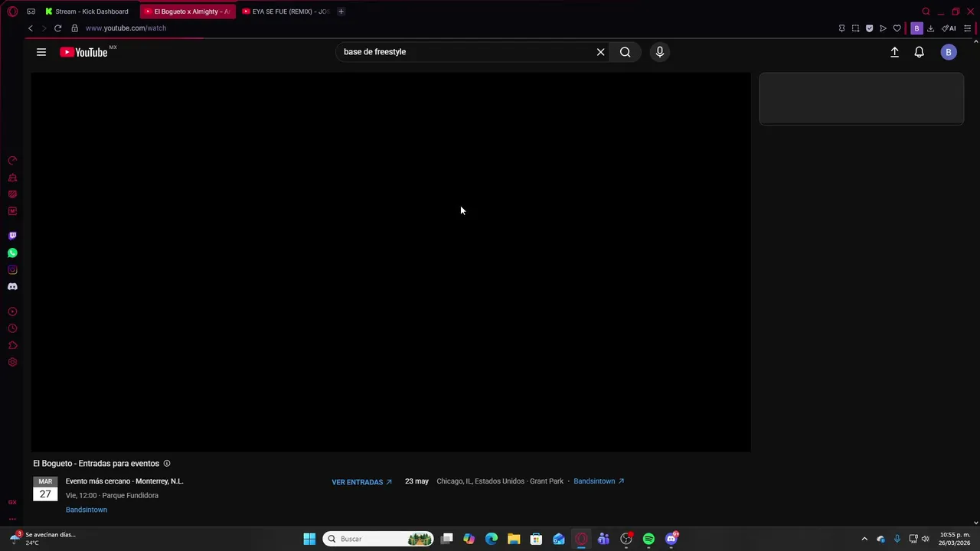Screen dimensions: 980x551
Task: Open Easy Setup sliders menu
Action: click(968, 28)
